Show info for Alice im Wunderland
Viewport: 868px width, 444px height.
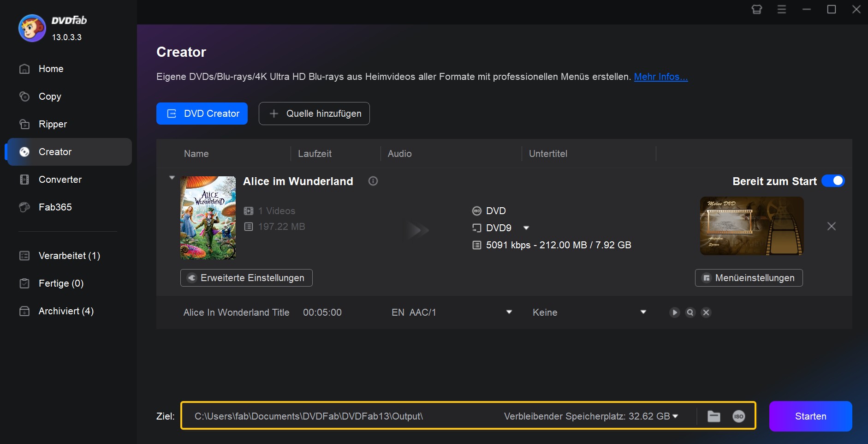373,181
